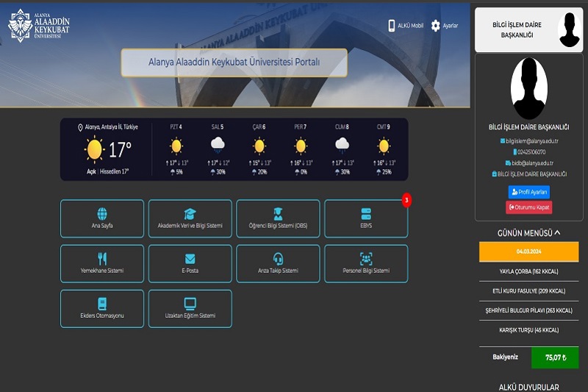Click the Oturumu Kapat button

pyautogui.click(x=529, y=207)
